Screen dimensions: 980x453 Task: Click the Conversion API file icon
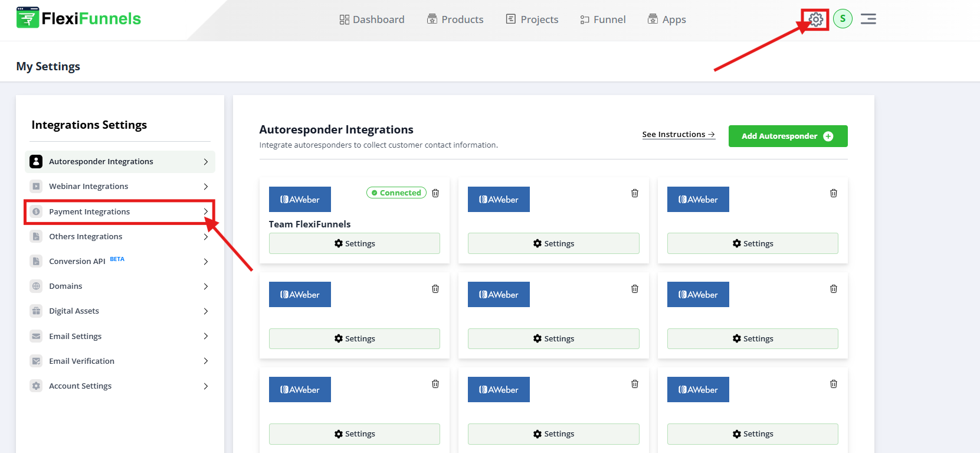coord(36,261)
